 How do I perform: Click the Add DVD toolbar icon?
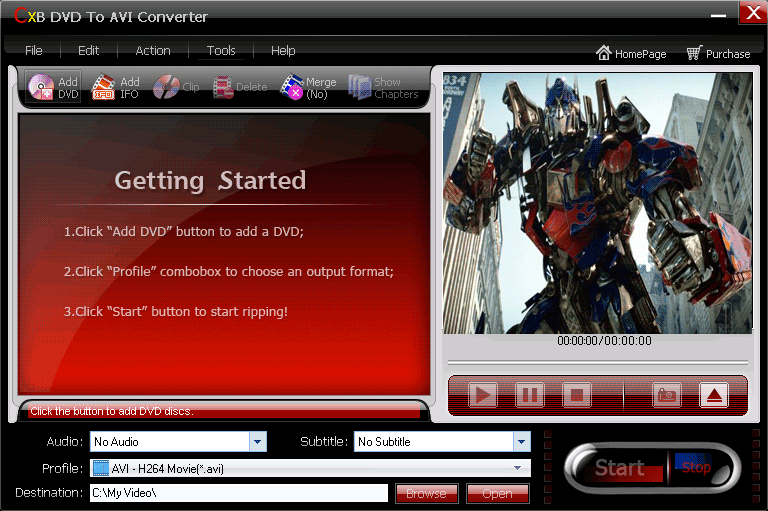pos(53,87)
